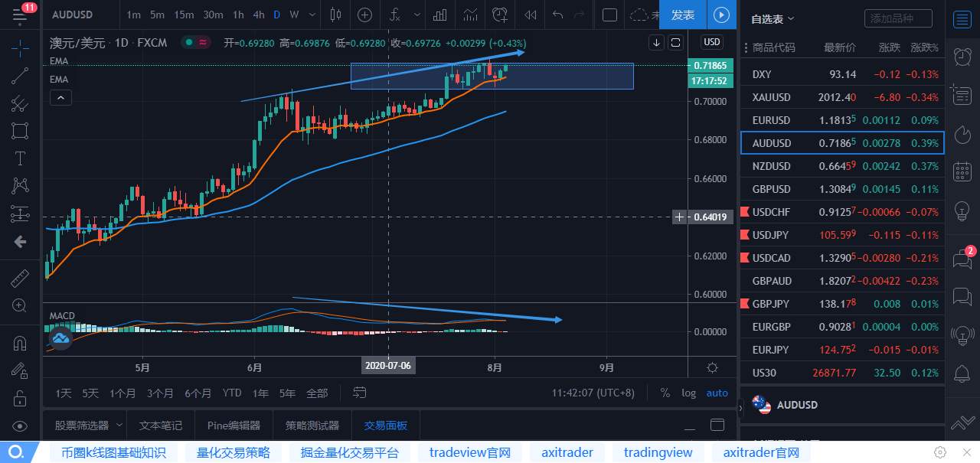Viewport: 980px width, 463px height.
Task: Open the USD currency selector on price axis
Action: point(712,43)
